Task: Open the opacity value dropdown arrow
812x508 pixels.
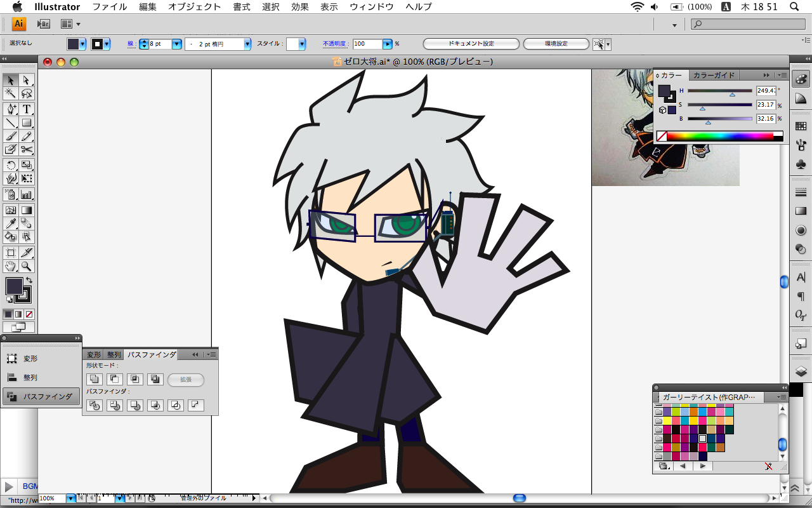Action: coord(387,44)
